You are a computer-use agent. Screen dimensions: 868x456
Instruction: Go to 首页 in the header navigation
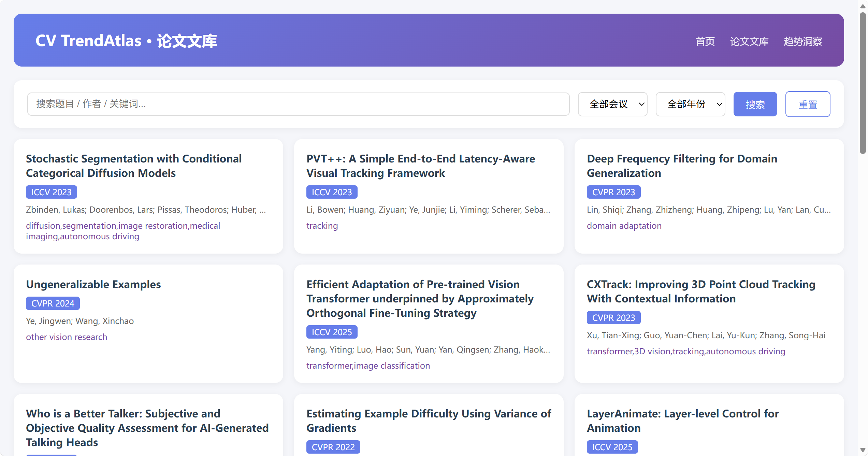[x=705, y=41]
